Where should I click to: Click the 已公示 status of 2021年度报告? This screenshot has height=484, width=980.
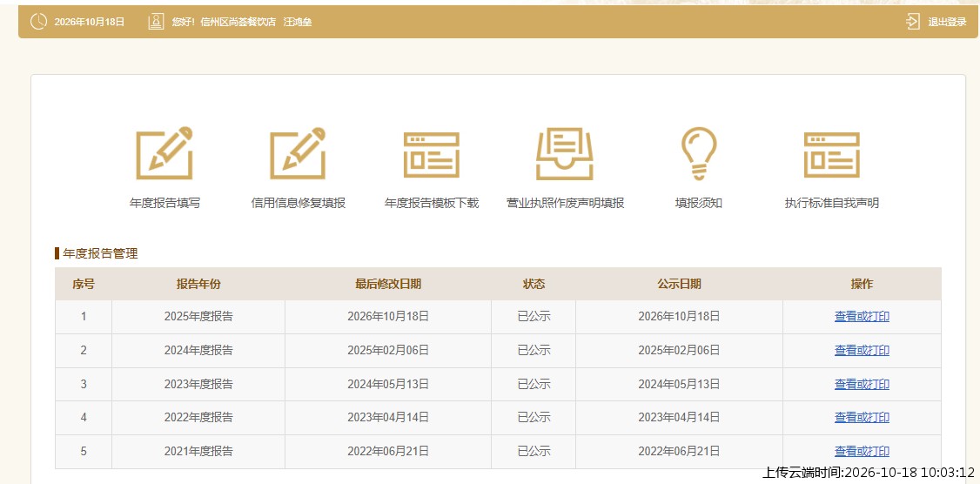(x=534, y=451)
